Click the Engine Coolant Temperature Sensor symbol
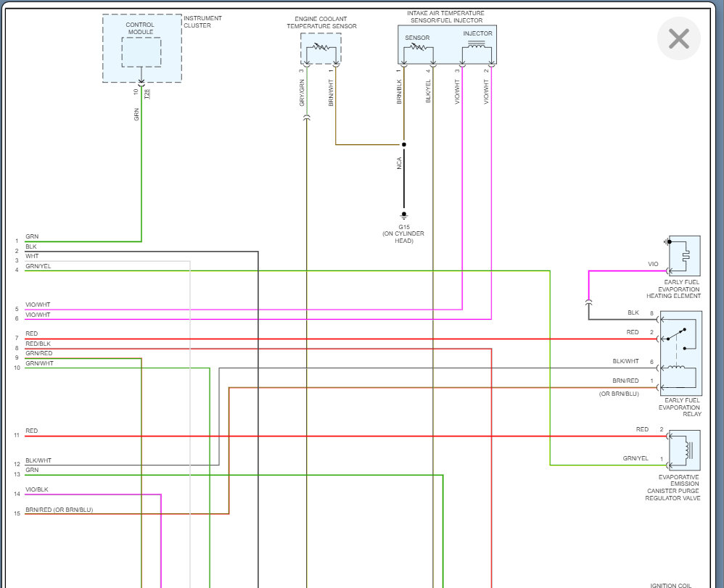The image size is (724, 588). pyautogui.click(x=321, y=48)
